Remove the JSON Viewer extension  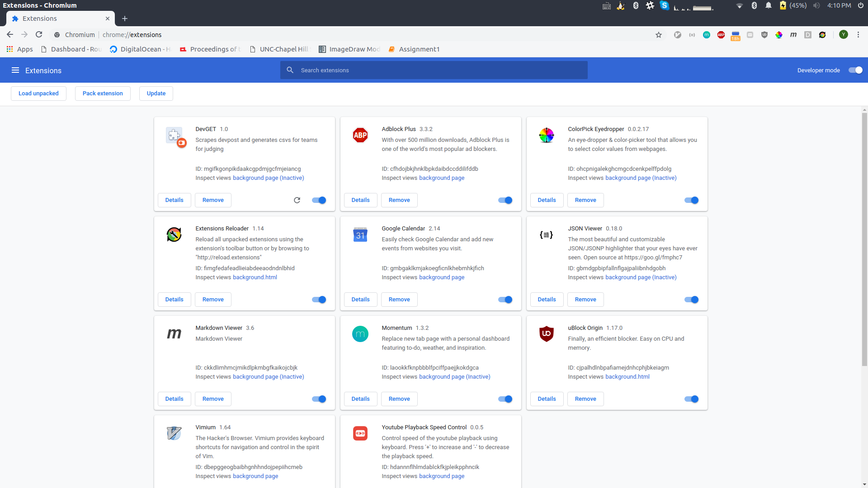[x=585, y=300]
